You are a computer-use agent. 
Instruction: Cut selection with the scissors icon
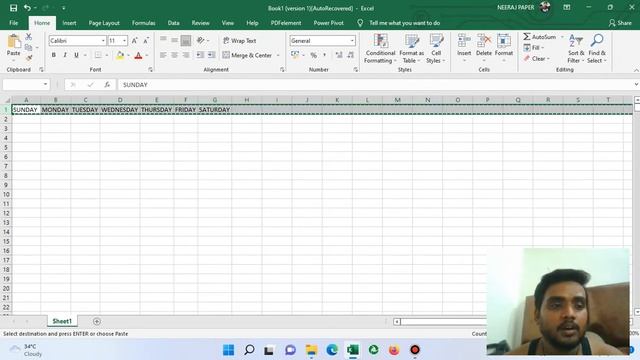tap(29, 37)
